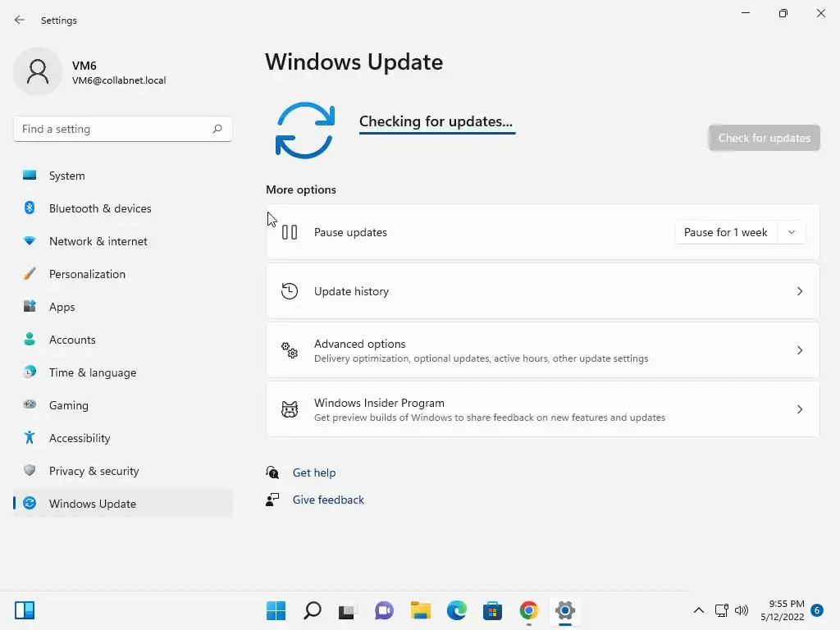Click the Bluetooth icon in sidebar
This screenshot has width=840, height=630.
[x=30, y=208]
